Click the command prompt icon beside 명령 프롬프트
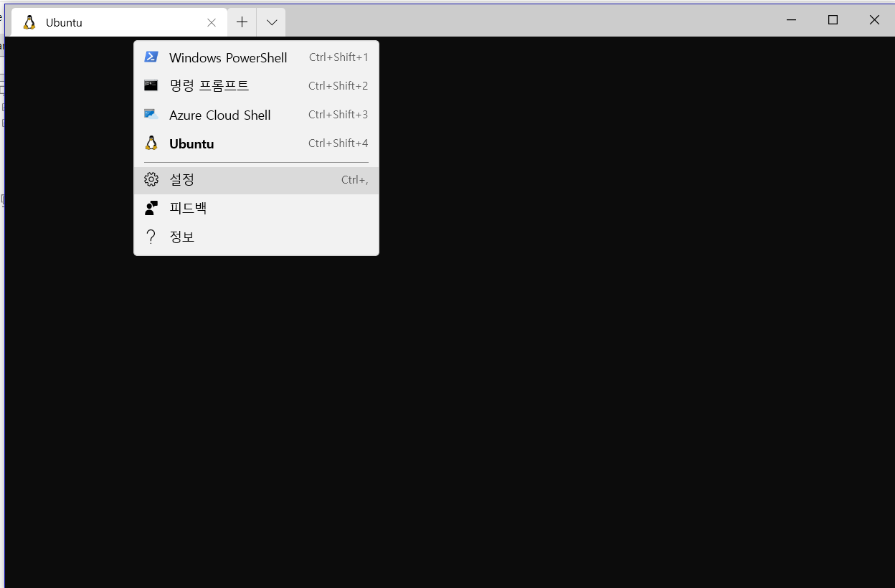This screenshot has height=588, width=895. click(151, 85)
